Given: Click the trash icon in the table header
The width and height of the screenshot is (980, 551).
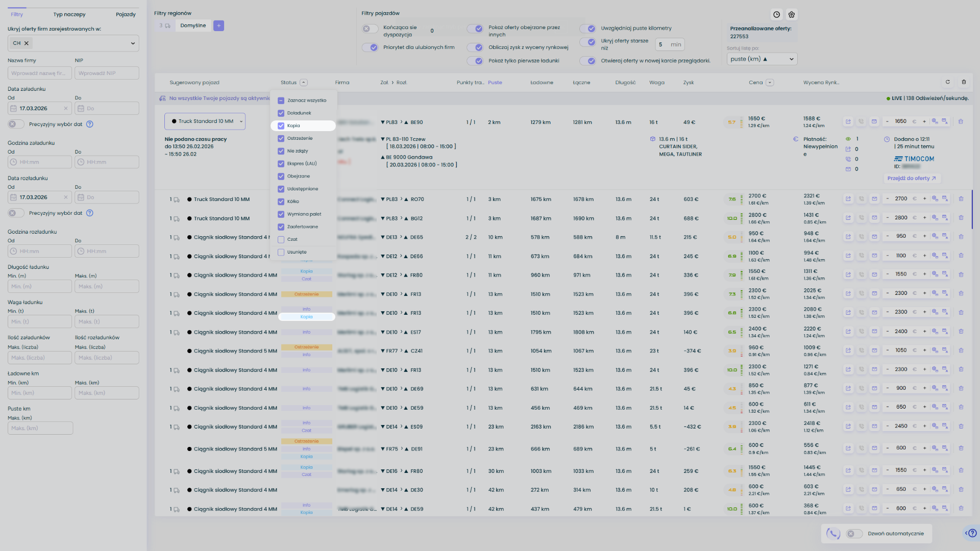Looking at the screenshot, I should tap(964, 82).
